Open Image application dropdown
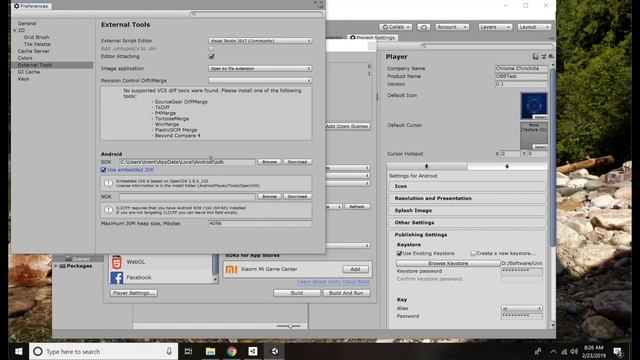This screenshot has height=360, width=640. [260, 69]
